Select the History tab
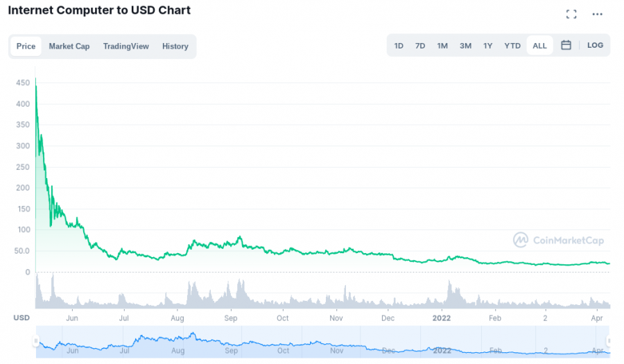Image resolution: width=624 pixels, height=364 pixels. click(x=175, y=46)
